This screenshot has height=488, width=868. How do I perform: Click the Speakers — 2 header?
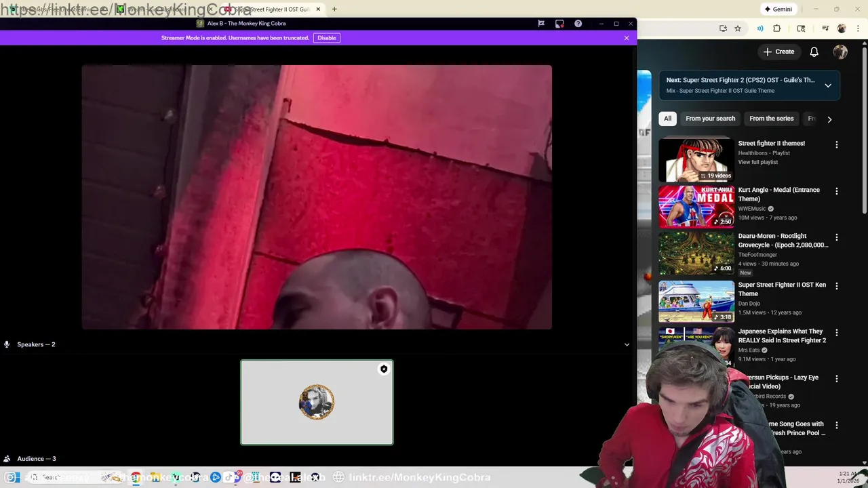coord(36,344)
